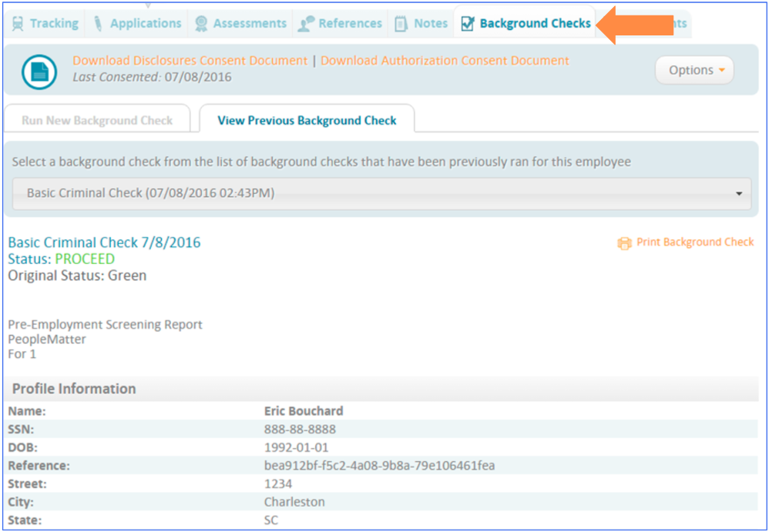This screenshot has height=532, width=769.
Task: Switch to the Assessments tab
Action: point(240,22)
